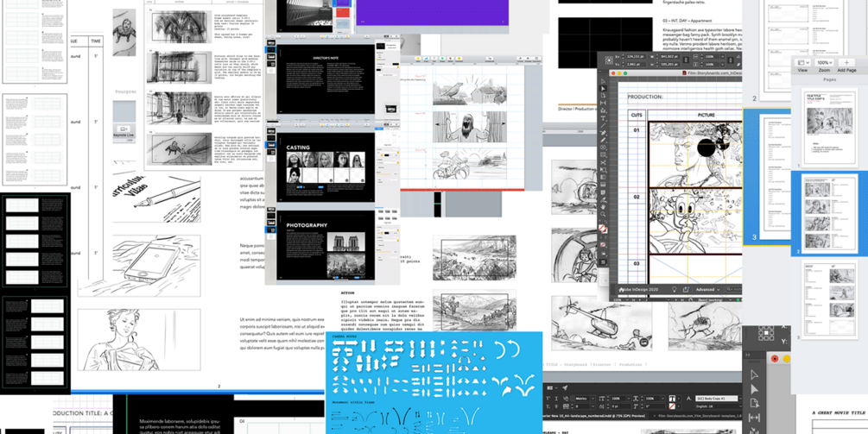Open the Zoom 100% dropdown in Pages
868x434 pixels.
click(x=823, y=63)
